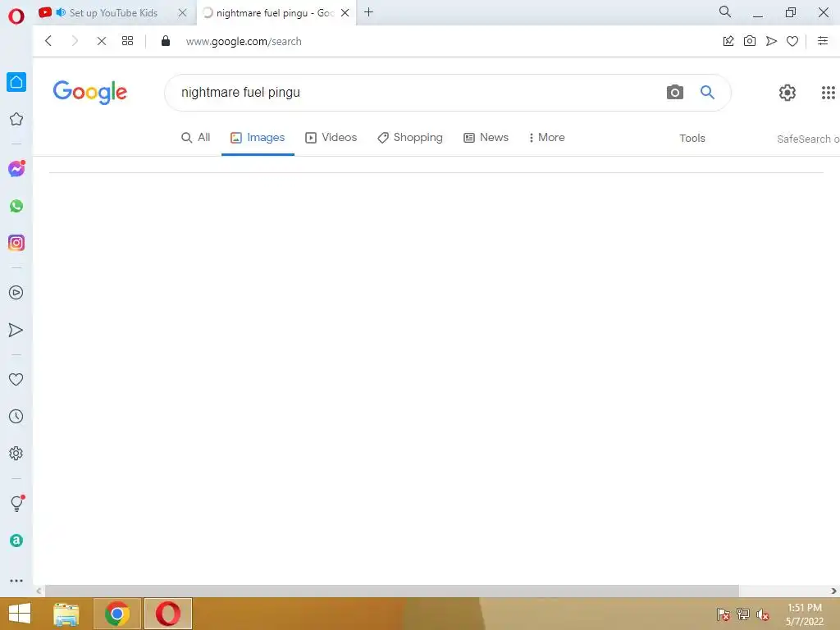Switch to the All results tab
The height and width of the screenshot is (630, 840).
click(x=195, y=138)
